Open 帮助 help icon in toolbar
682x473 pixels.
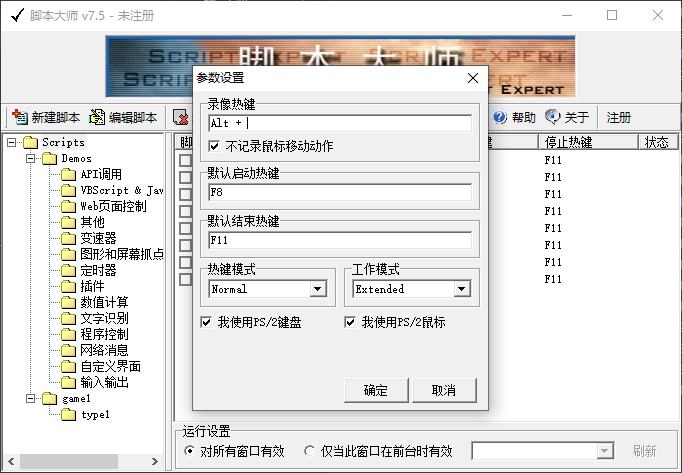pos(499,117)
